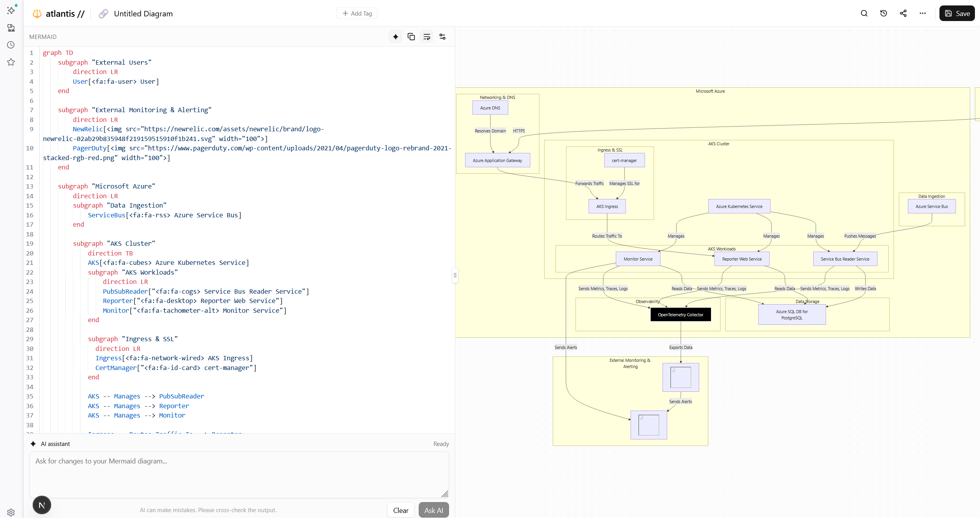Click the AI sparkle icon in editor toolbar
This screenshot has height=518, width=980.
point(395,37)
